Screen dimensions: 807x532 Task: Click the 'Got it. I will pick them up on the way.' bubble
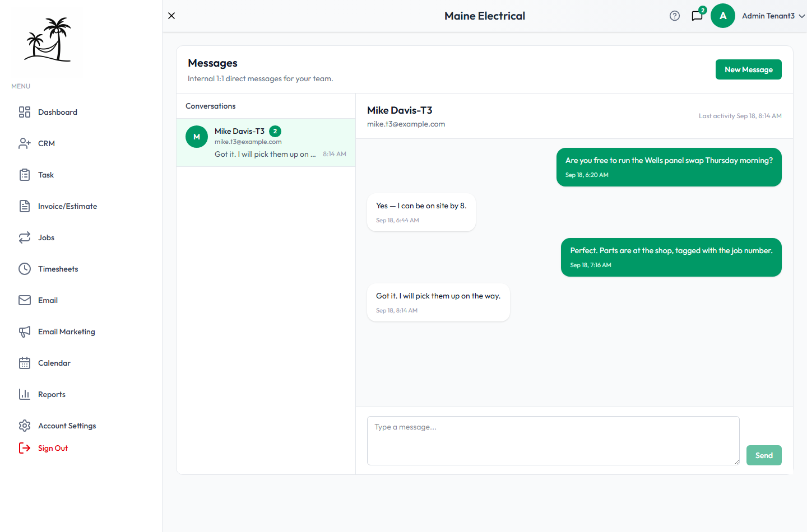click(438, 302)
